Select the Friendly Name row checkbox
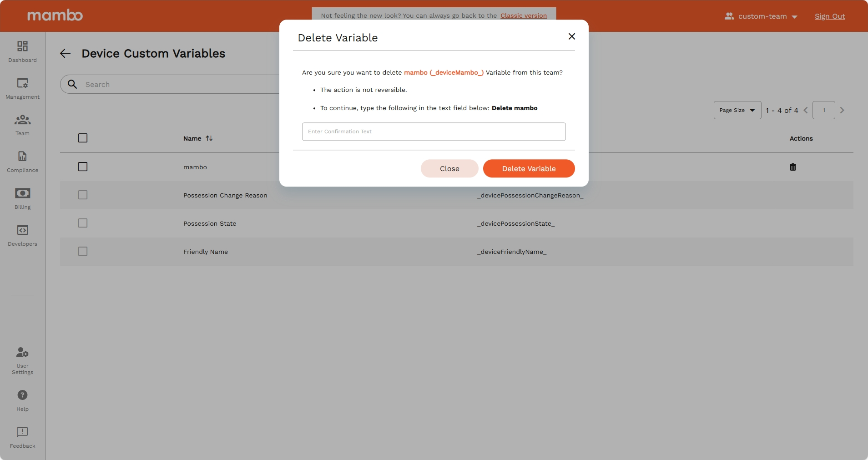The width and height of the screenshot is (868, 460). point(82,251)
